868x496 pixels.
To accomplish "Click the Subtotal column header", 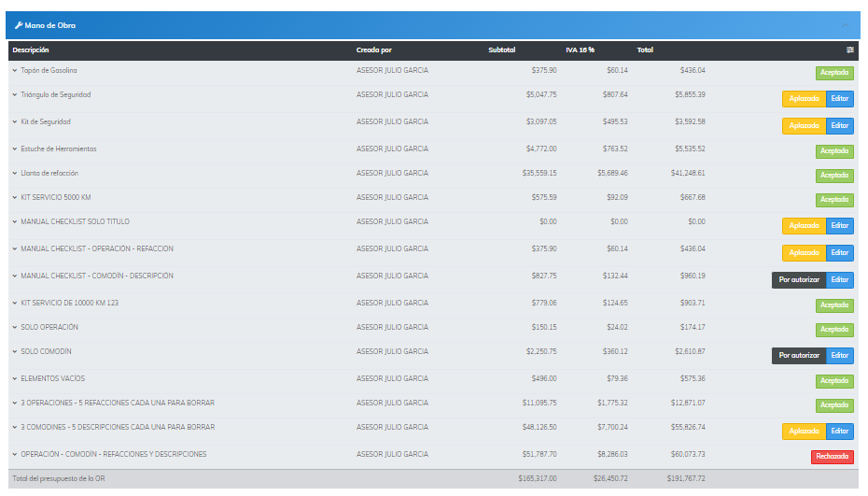I will click(x=501, y=50).
